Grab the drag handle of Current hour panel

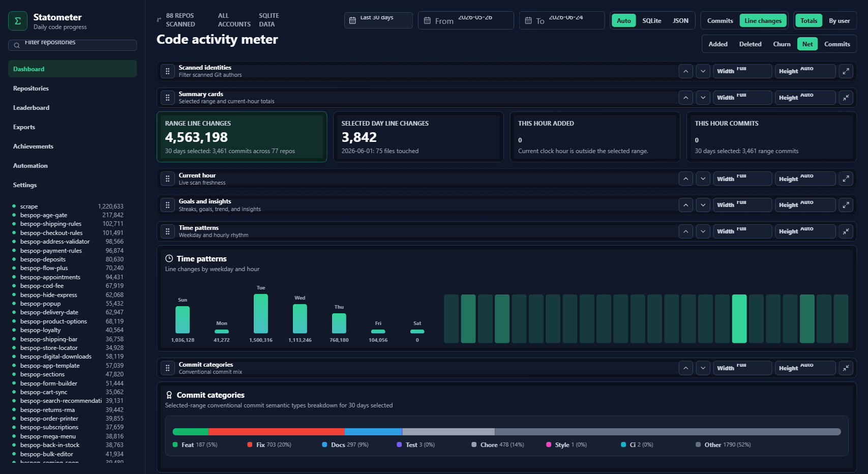168,179
